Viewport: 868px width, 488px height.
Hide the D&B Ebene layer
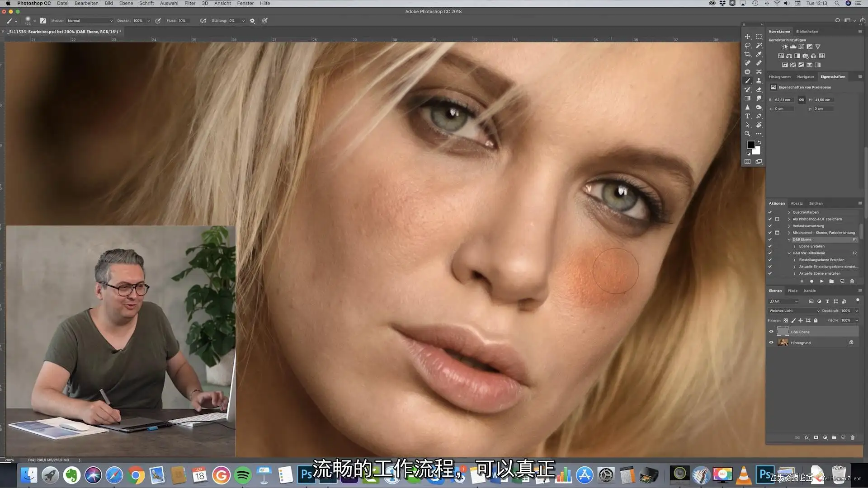pyautogui.click(x=771, y=332)
